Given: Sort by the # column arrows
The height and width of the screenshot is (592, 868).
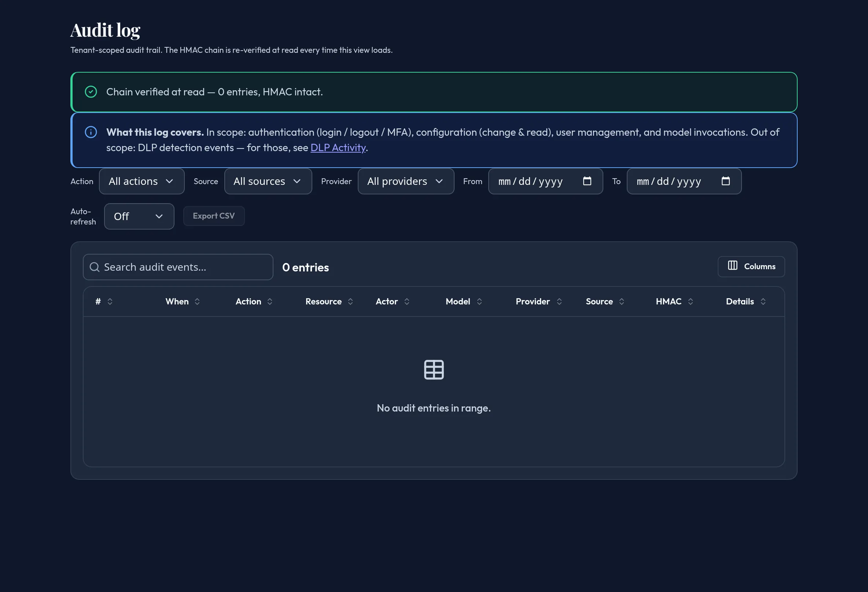Looking at the screenshot, I should coord(110,302).
